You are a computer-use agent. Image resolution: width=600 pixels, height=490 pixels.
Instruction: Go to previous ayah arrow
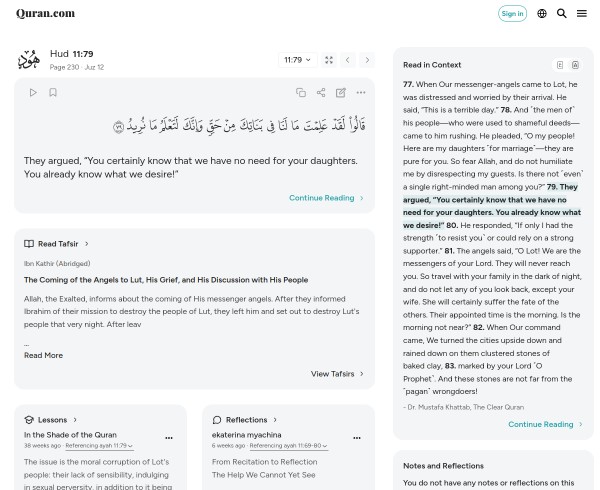347,60
